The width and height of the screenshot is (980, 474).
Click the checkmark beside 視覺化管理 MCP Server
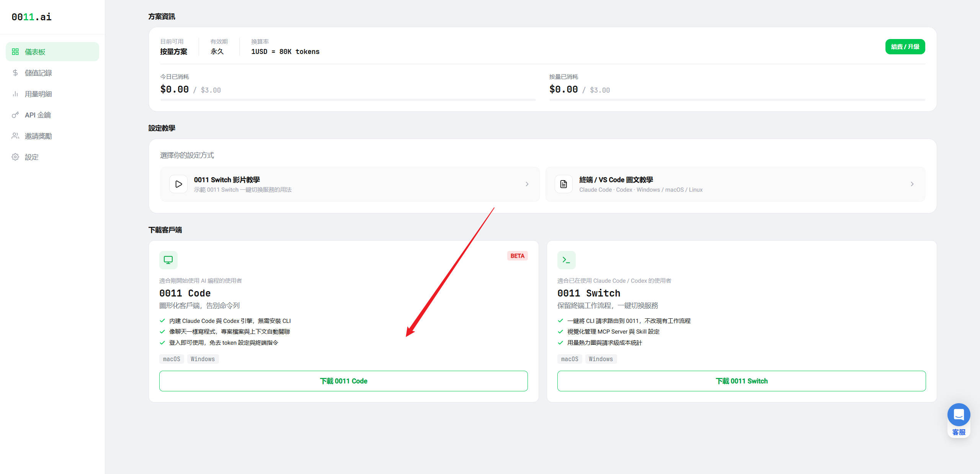pos(560,332)
